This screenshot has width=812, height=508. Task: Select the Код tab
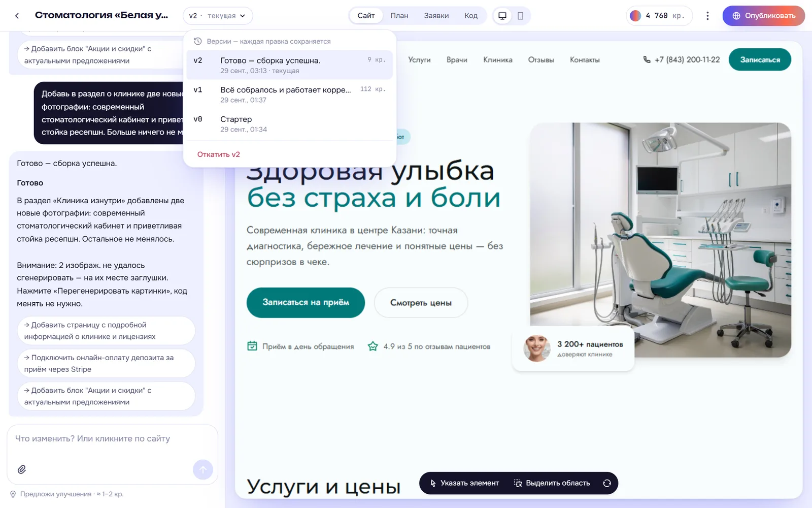coord(471,16)
